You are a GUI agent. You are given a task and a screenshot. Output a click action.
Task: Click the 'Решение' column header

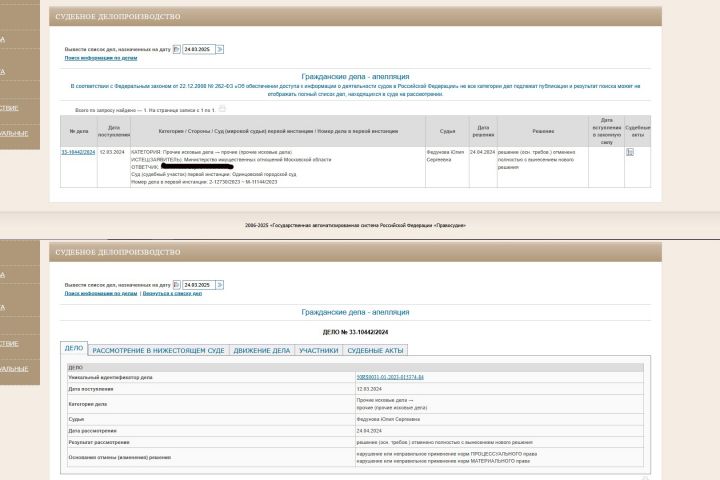[x=543, y=131]
